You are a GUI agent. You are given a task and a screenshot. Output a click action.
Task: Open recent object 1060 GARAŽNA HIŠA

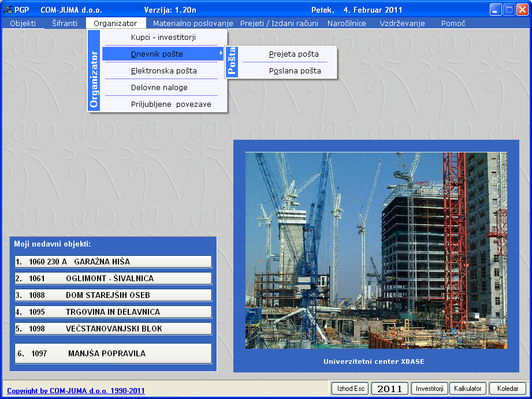[113, 262]
